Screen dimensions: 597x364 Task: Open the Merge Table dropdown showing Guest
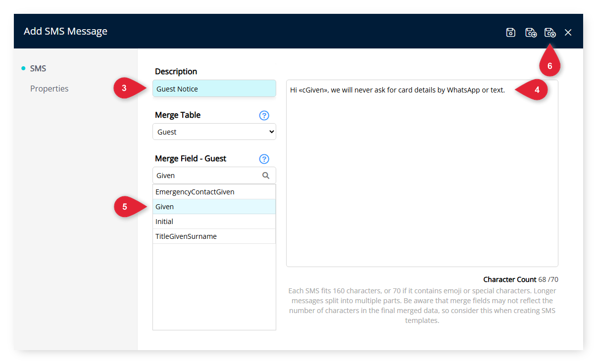click(x=214, y=132)
